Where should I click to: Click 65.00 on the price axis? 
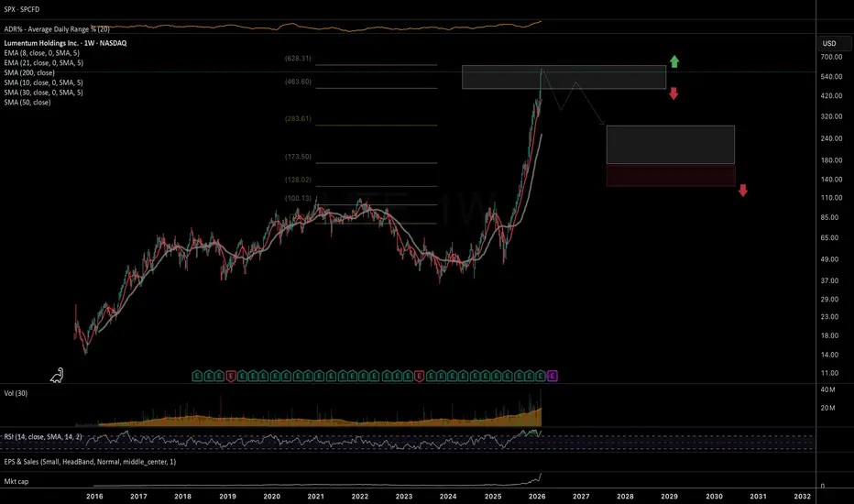click(x=829, y=237)
